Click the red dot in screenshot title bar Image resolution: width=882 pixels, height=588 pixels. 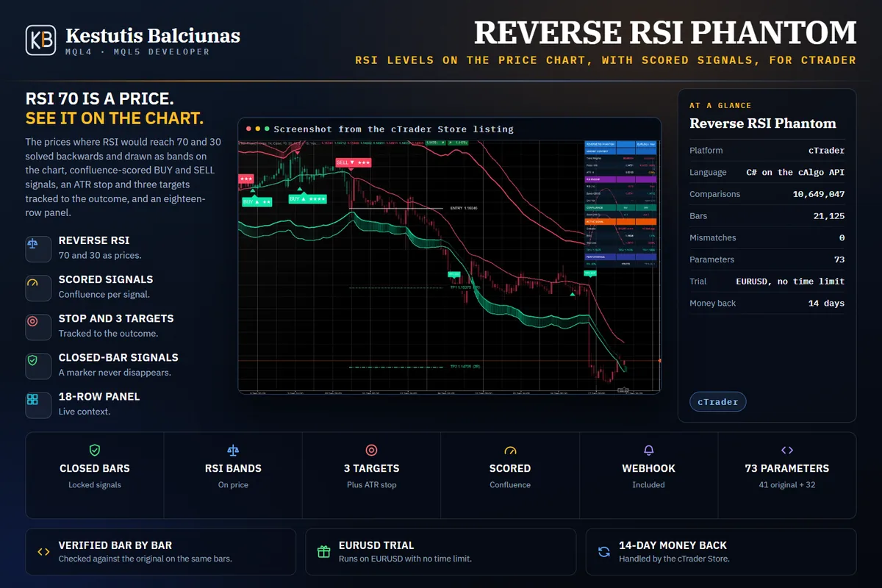(x=249, y=129)
